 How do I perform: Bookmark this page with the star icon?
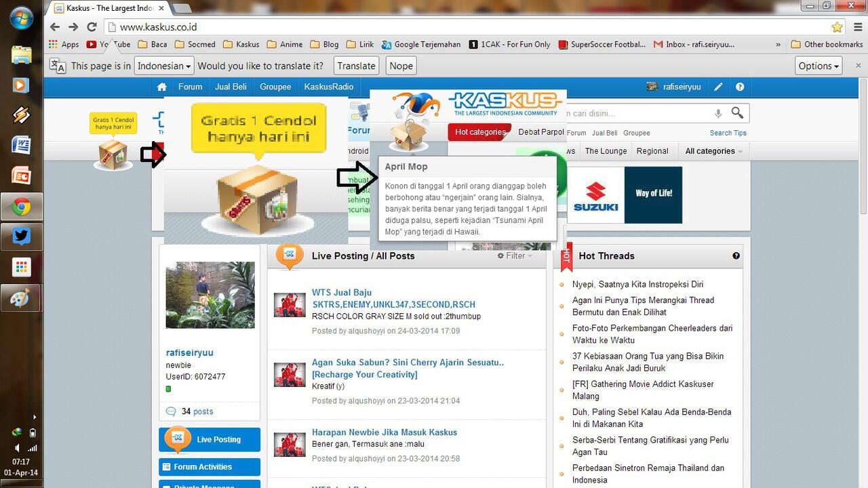pyautogui.click(x=837, y=27)
